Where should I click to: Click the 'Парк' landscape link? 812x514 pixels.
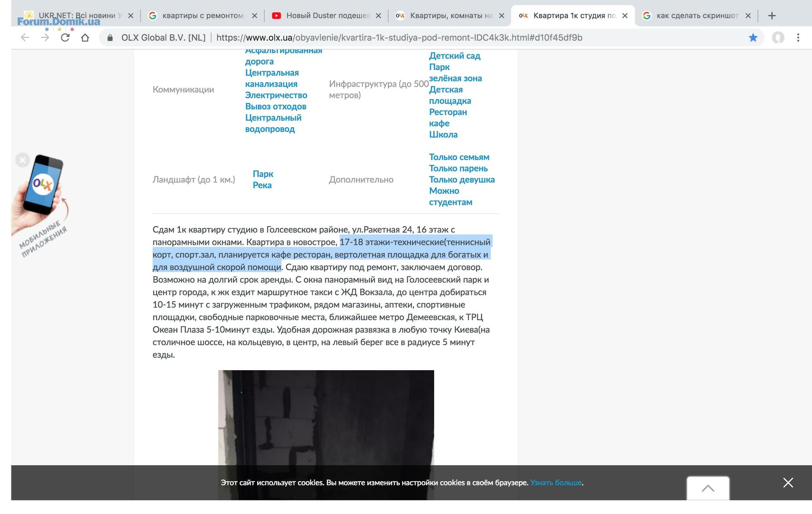[263, 174]
